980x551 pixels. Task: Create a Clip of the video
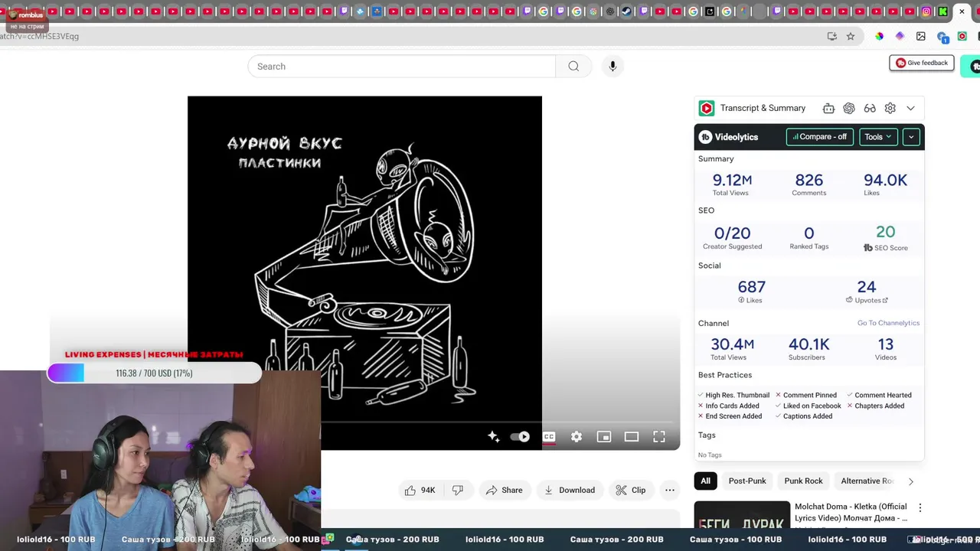pos(631,490)
